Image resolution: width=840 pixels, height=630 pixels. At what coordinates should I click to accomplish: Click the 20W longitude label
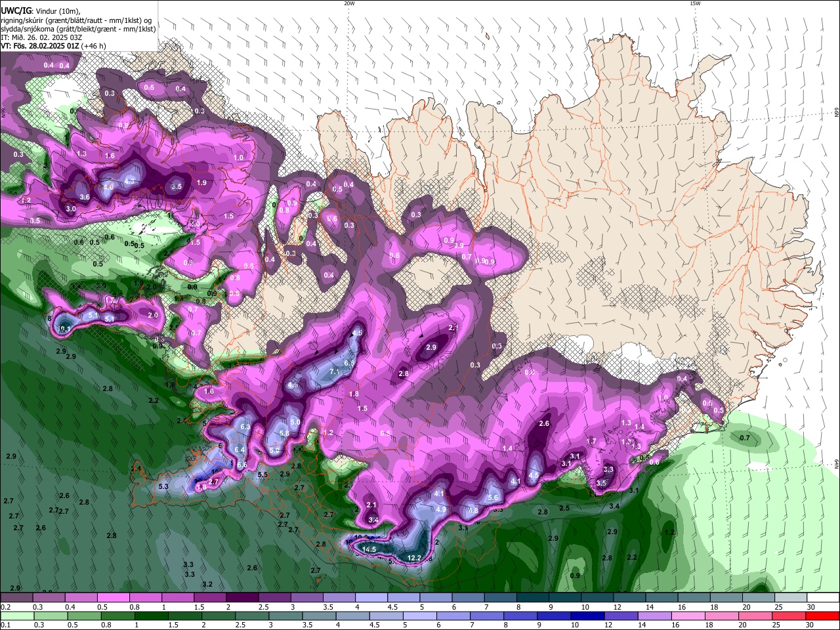(x=349, y=3)
